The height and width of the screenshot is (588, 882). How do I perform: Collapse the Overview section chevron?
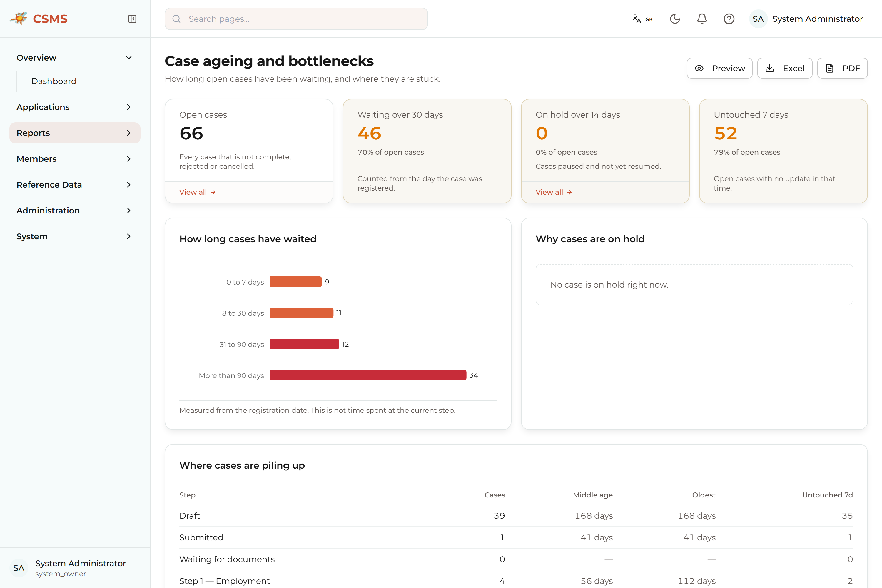click(x=129, y=58)
